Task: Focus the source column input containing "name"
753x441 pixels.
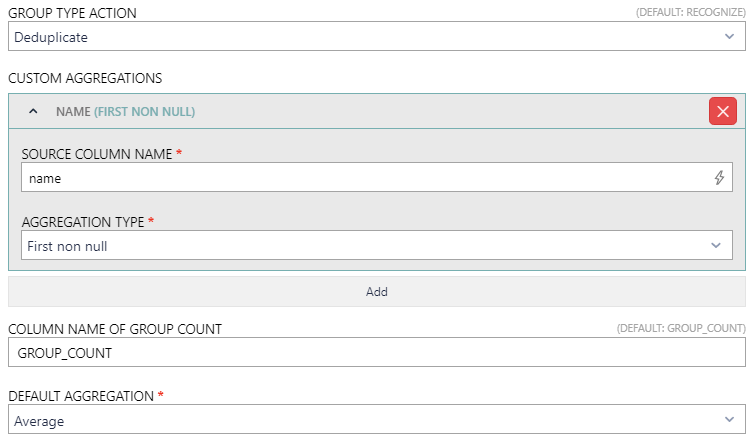Action: coord(360,178)
